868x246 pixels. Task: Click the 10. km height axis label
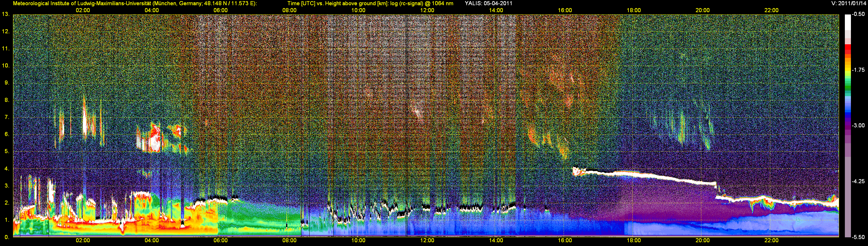click(5, 65)
